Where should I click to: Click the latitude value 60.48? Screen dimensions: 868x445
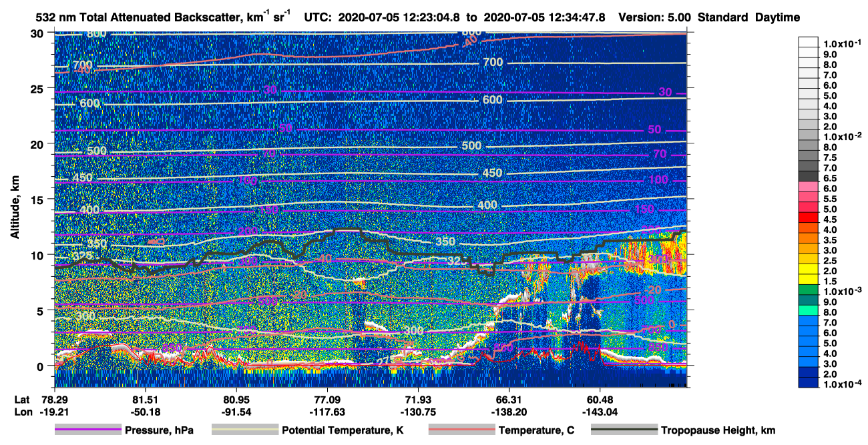(600, 400)
